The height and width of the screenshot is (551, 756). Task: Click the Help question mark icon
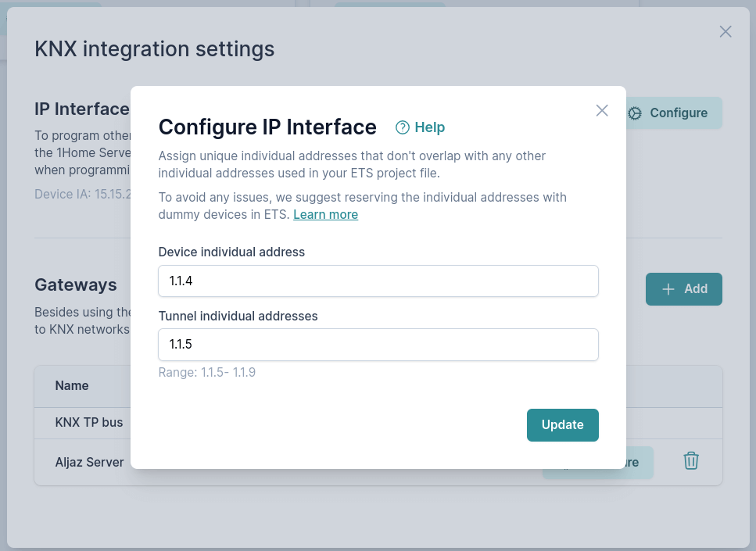point(403,127)
